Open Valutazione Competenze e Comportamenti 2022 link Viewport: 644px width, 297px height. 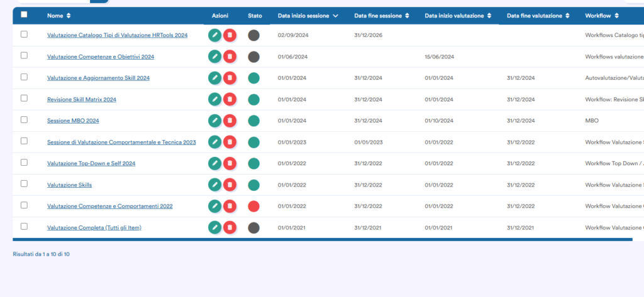tap(110, 207)
